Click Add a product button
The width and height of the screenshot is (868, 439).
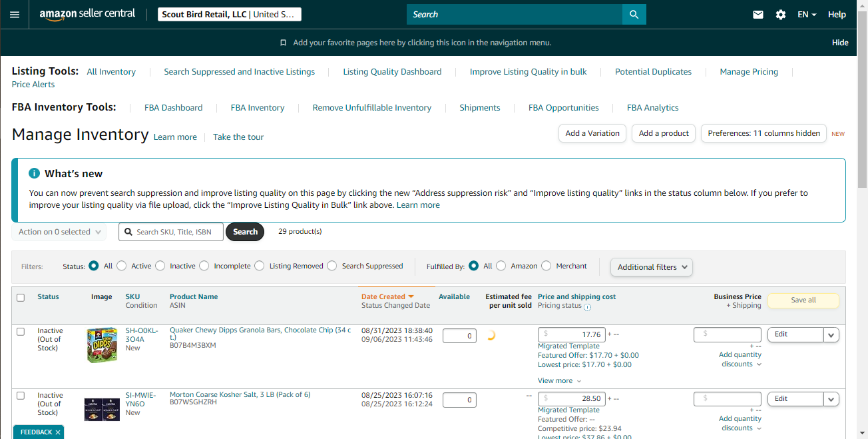[664, 133]
